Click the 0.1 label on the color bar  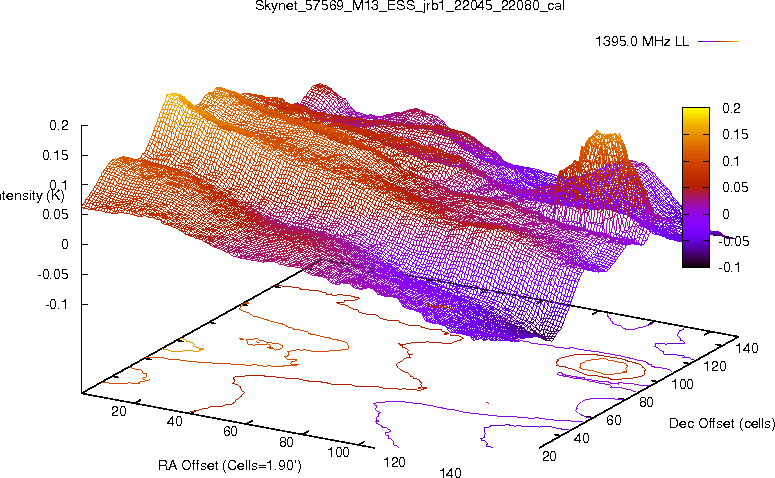731,161
